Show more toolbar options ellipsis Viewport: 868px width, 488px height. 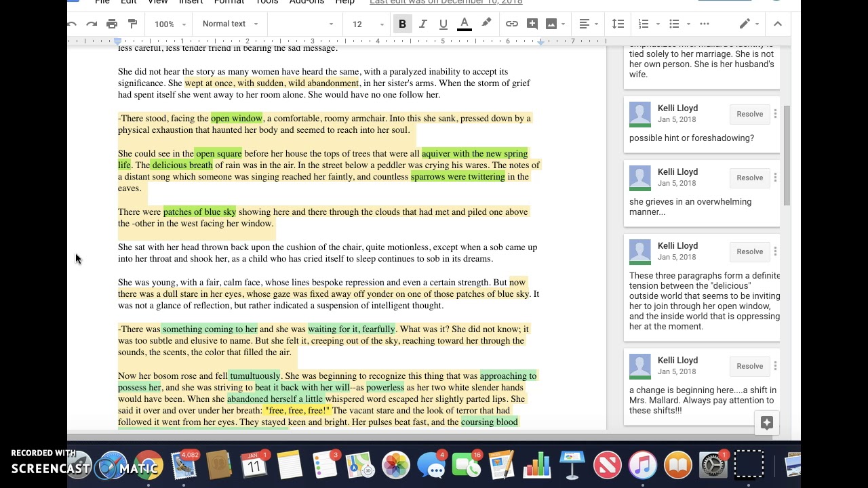click(x=705, y=24)
